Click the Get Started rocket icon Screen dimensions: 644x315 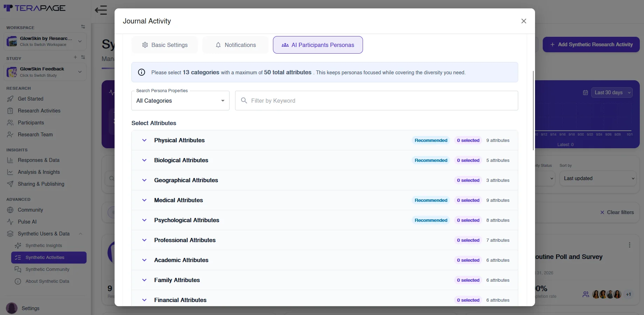10,99
